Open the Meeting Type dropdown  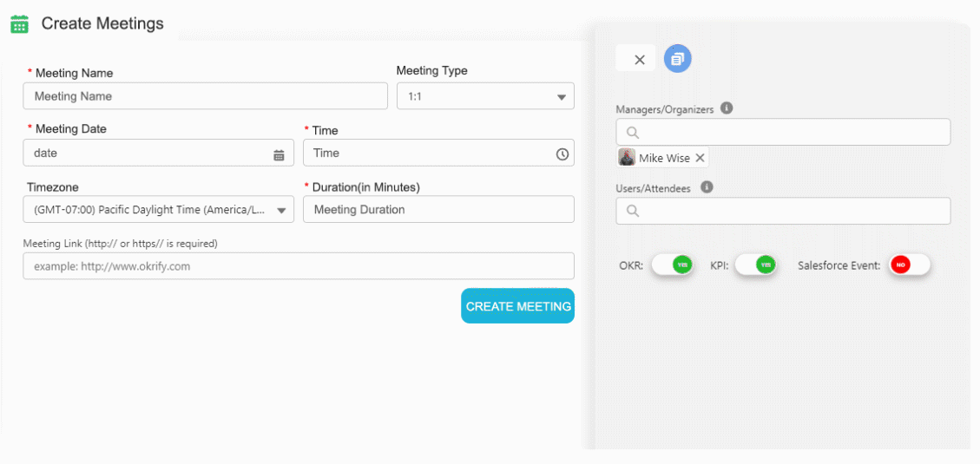click(485, 96)
